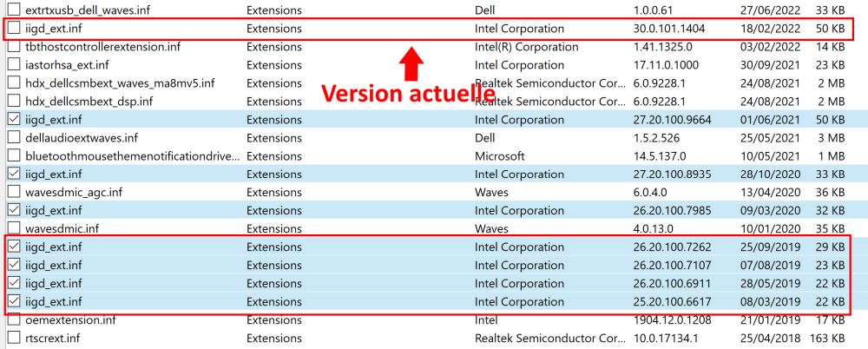Tick the bluetoothmousethemenotification driver checkbox
The height and width of the screenshot is (349, 868).
pyautogui.click(x=13, y=156)
